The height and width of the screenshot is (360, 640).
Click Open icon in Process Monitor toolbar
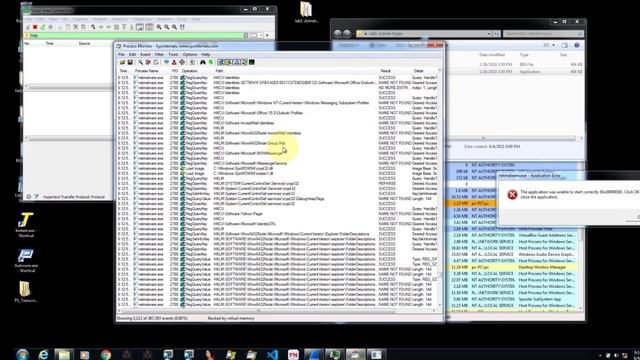[122, 62]
